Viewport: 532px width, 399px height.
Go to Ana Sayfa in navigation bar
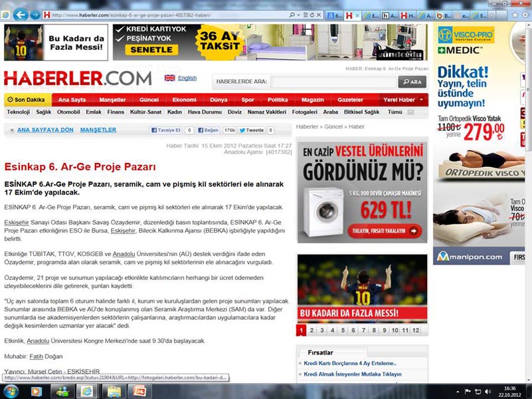[x=72, y=100]
